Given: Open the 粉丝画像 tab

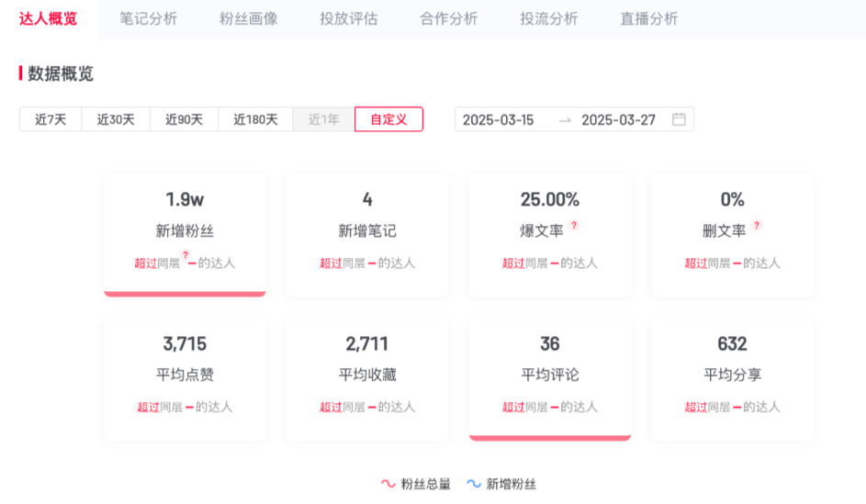Looking at the screenshot, I should pyautogui.click(x=249, y=18).
